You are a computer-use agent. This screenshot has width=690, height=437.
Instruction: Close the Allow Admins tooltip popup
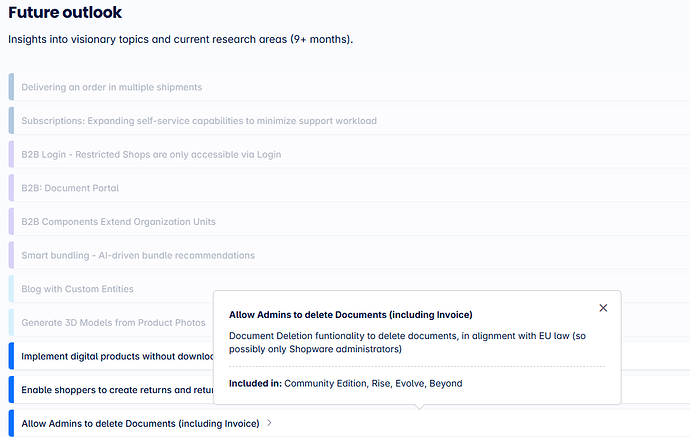tap(603, 309)
